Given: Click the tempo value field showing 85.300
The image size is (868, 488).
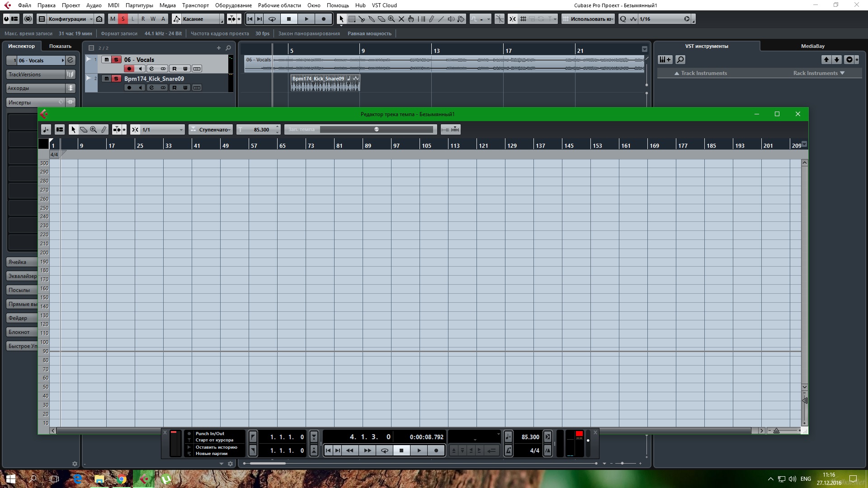Looking at the screenshot, I should 260,130.
